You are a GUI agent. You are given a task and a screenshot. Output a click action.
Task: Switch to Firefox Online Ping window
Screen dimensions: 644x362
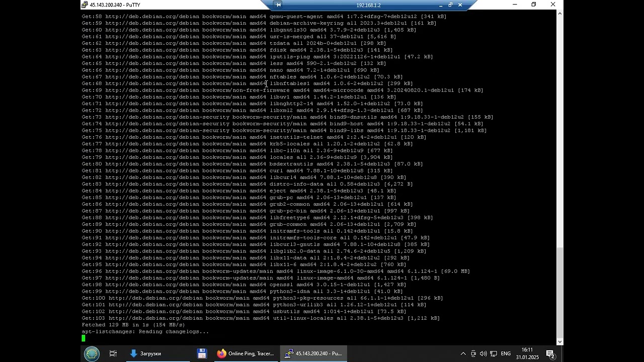tap(246, 353)
